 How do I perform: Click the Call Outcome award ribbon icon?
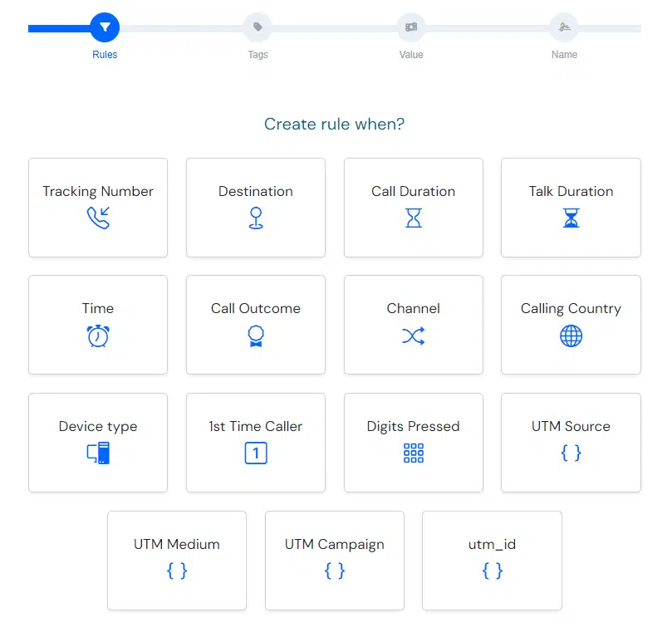256,336
